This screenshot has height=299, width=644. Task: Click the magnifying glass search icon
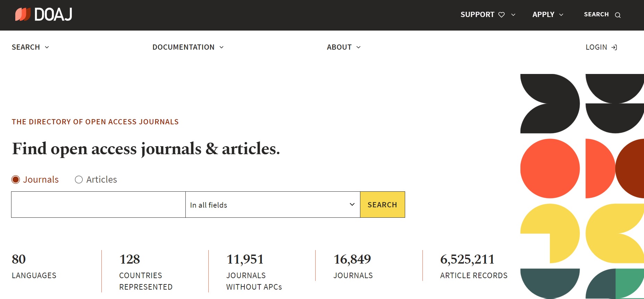pos(618,15)
